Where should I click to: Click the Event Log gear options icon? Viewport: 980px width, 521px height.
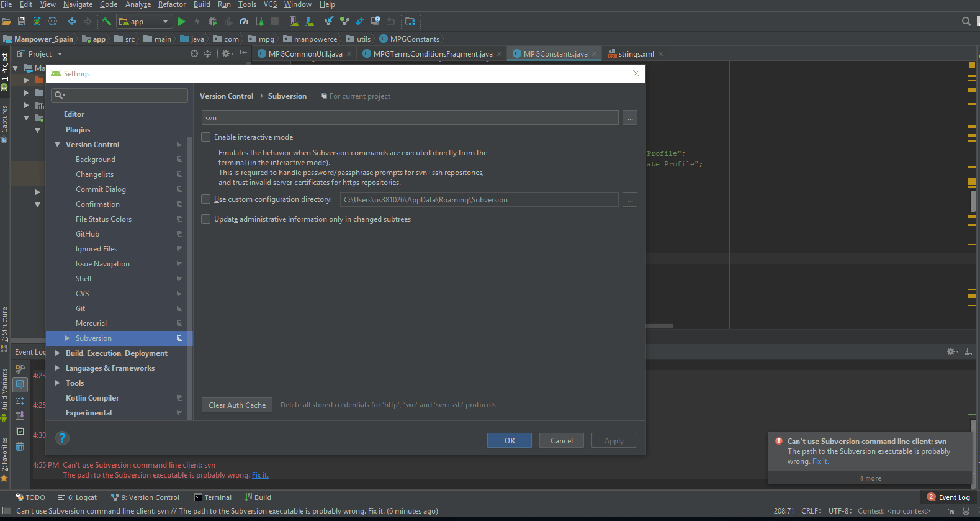[x=952, y=351]
